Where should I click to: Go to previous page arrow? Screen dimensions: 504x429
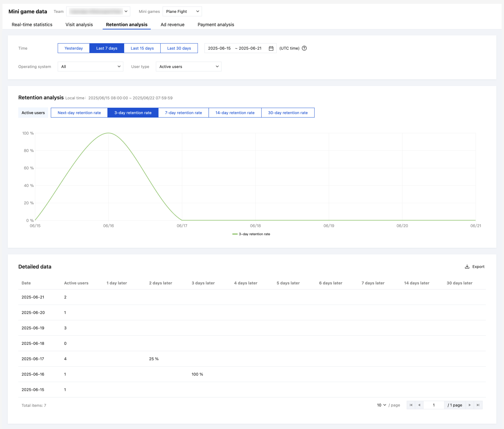pyautogui.click(x=419, y=405)
